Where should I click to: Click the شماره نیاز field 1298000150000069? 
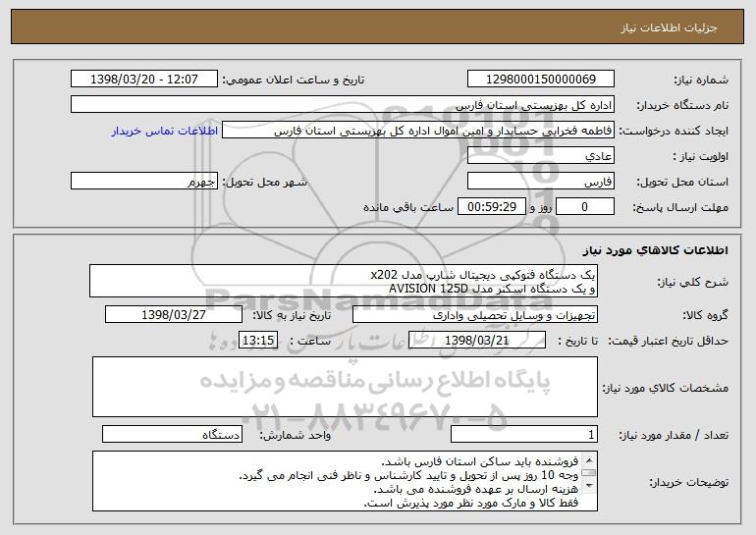[x=540, y=79]
